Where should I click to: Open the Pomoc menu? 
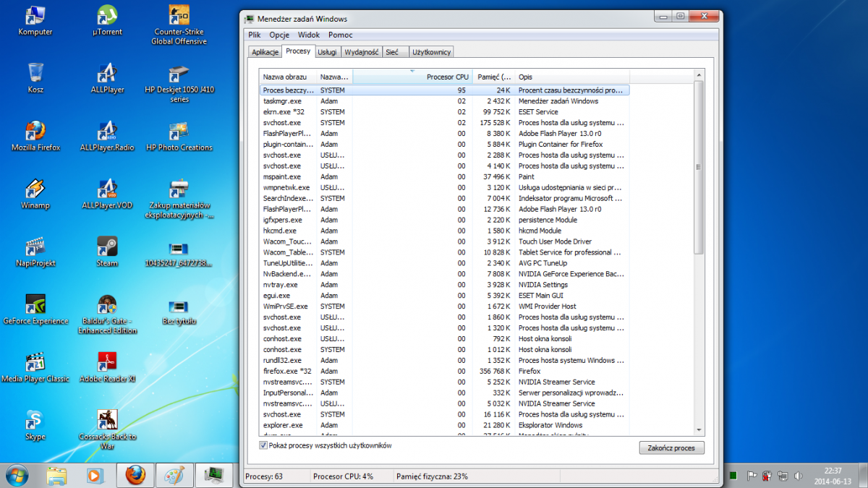pyautogui.click(x=341, y=35)
